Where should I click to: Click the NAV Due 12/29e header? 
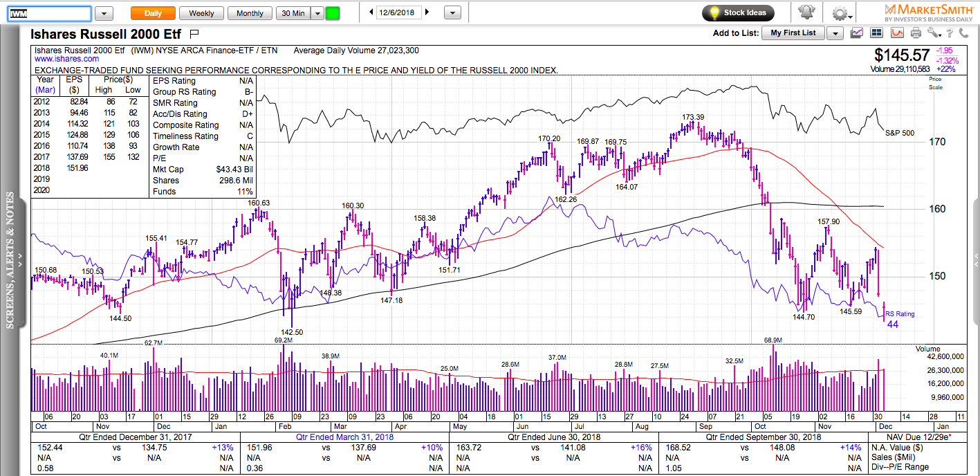click(919, 437)
